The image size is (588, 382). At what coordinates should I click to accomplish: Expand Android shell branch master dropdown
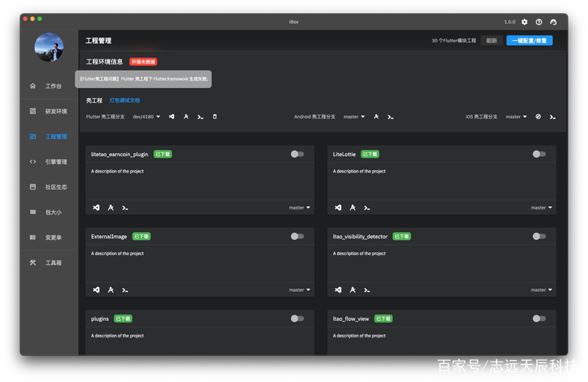(x=354, y=117)
